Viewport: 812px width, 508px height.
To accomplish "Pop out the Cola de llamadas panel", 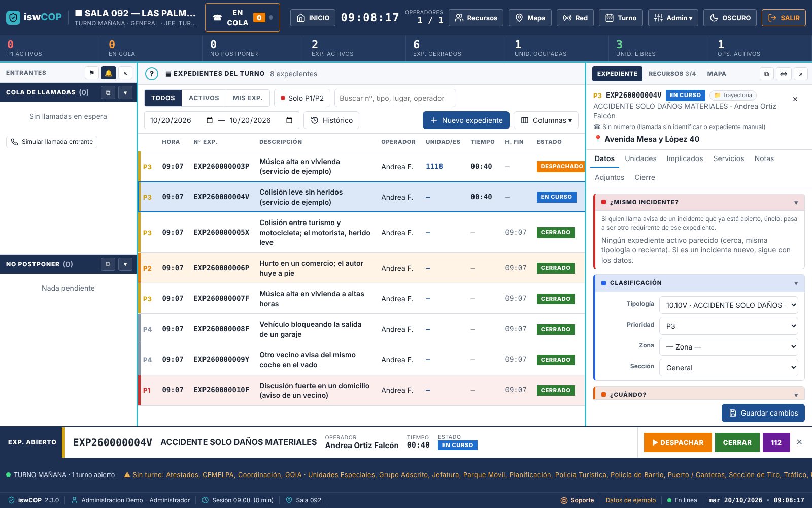I will (108, 92).
